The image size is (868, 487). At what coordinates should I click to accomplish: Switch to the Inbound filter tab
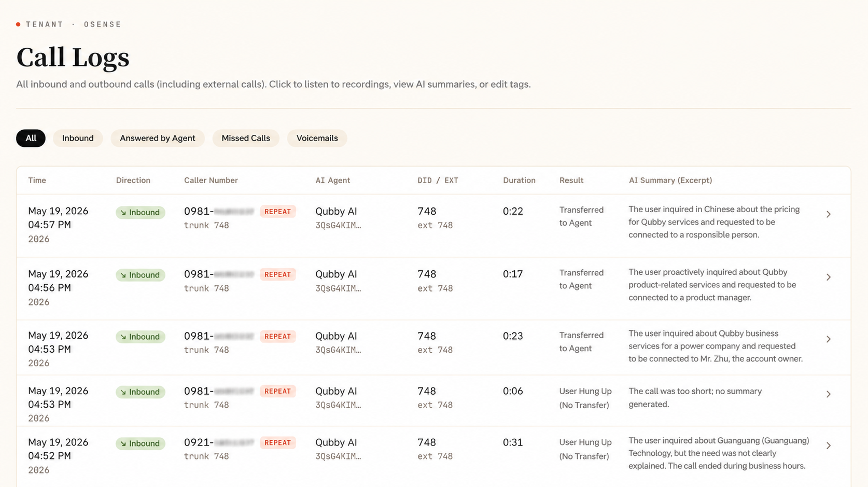(78, 138)
